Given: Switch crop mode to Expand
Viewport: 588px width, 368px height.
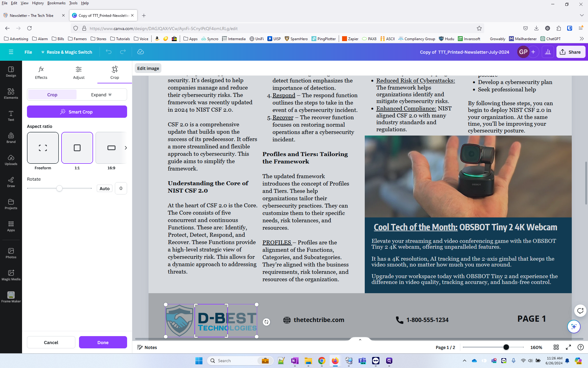Looking at the screenshot, I should coord(101,95).
